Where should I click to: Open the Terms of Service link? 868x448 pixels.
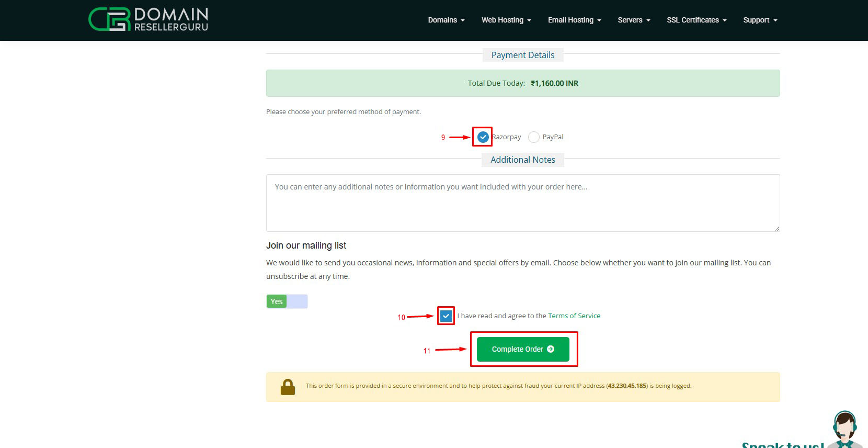574,316
